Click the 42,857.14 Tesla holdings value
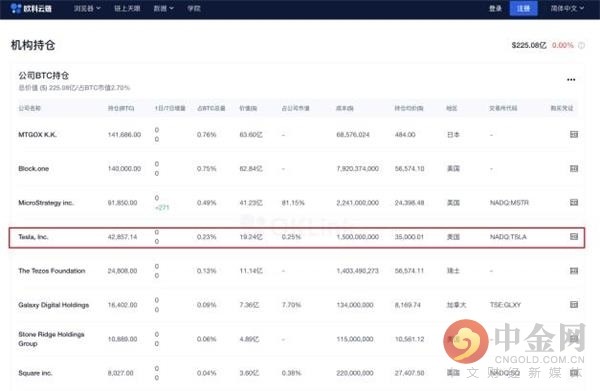This screenshot has height=391, width=600. 122,237
